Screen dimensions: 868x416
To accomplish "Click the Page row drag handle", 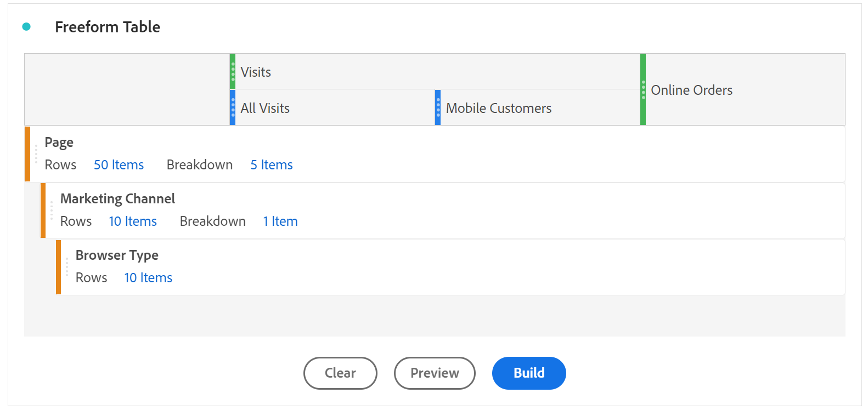I will click(36, 154).
